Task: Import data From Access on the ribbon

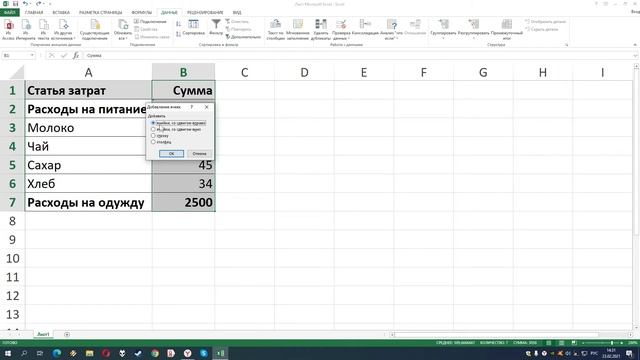Action: pyautogui.click(x=9, y=29)
